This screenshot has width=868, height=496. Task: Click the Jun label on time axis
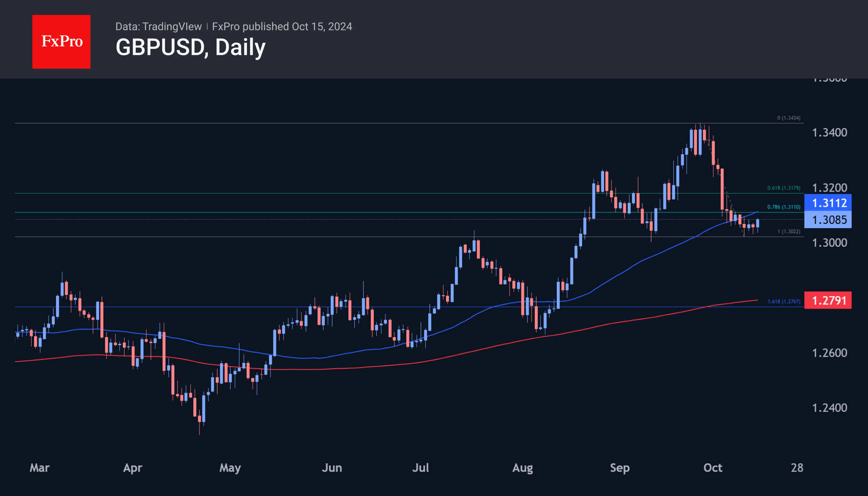point(332,468)
